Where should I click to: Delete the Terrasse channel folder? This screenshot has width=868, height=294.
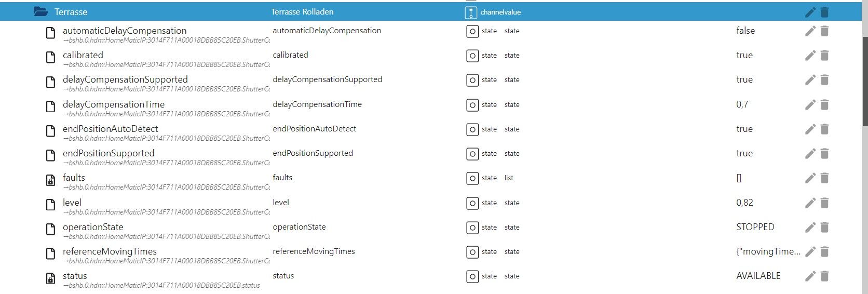824,12
